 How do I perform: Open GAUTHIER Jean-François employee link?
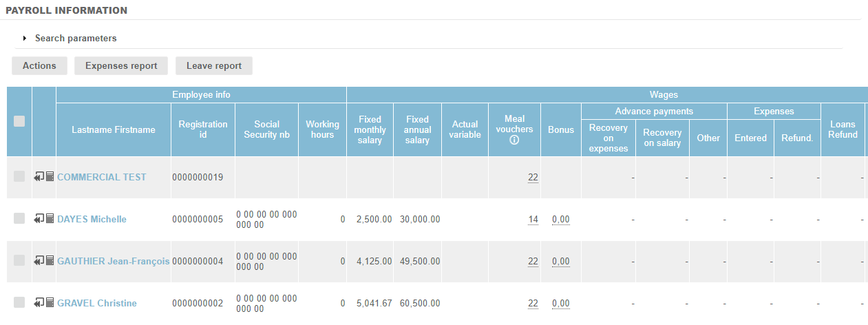[113, 261]
